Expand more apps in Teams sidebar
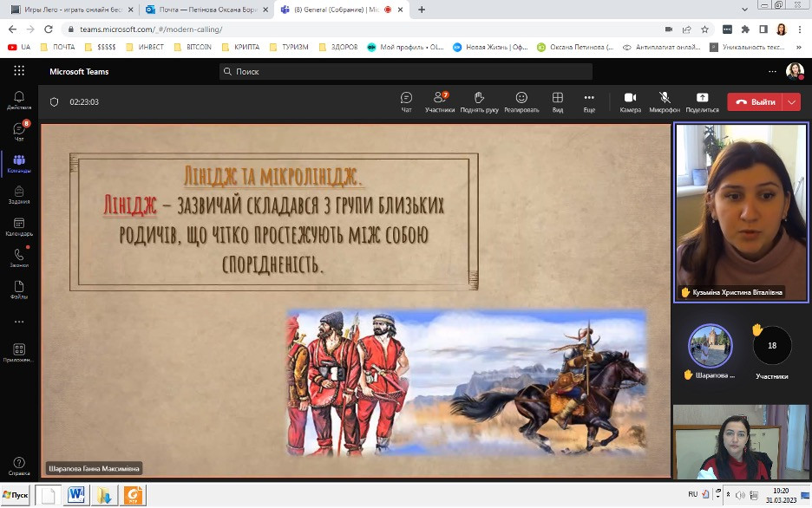 click(x=19, y=322)
